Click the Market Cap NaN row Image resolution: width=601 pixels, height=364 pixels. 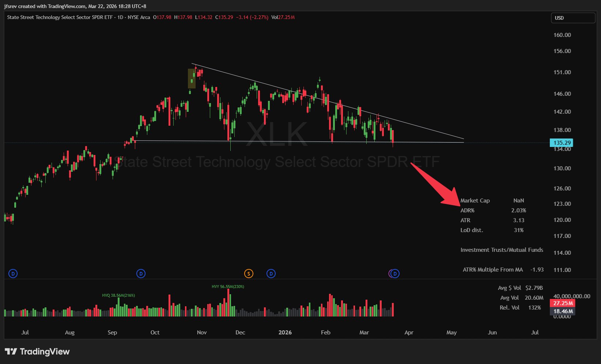492,201
